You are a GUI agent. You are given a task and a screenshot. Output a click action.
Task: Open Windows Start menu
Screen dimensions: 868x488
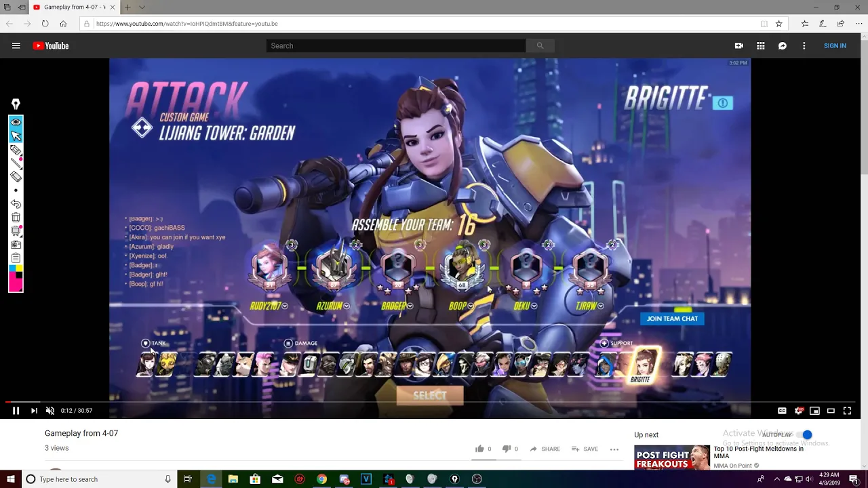tap(9, 479)
